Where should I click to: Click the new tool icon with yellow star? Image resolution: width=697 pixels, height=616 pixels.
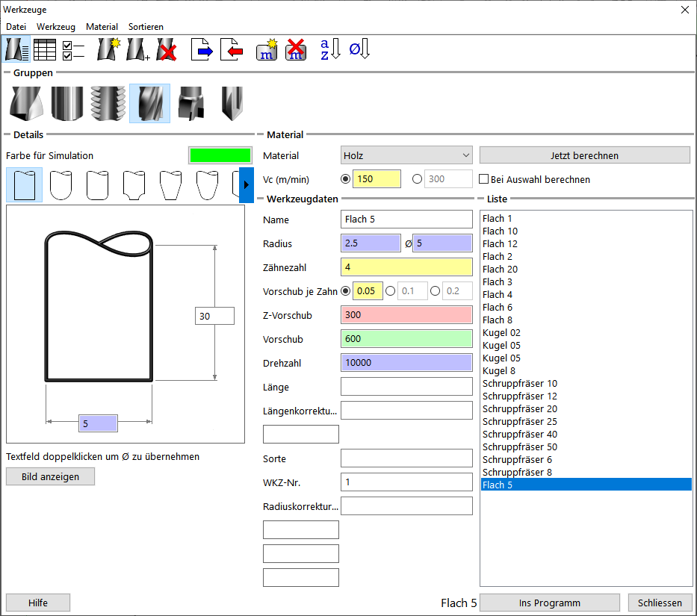pos(109,50)
